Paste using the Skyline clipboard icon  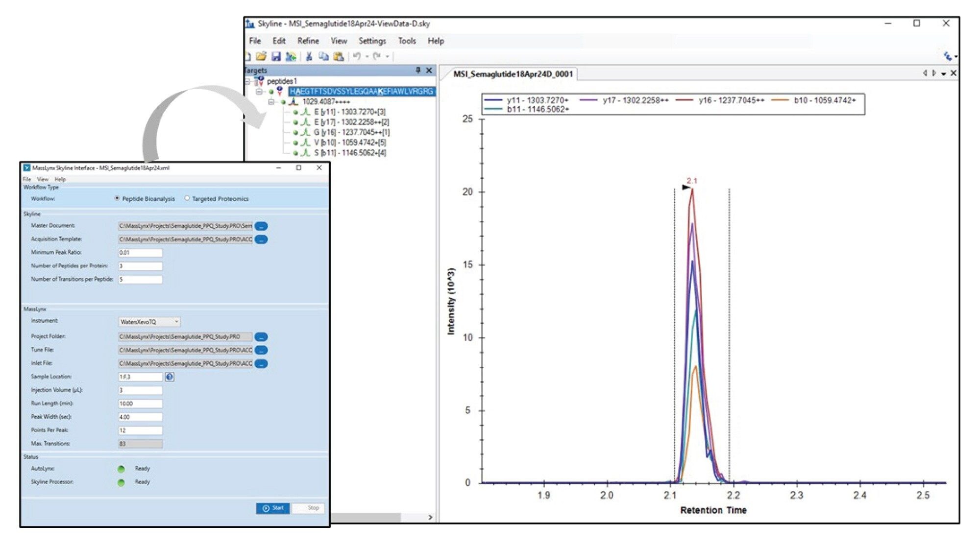[x=338, y=56]
